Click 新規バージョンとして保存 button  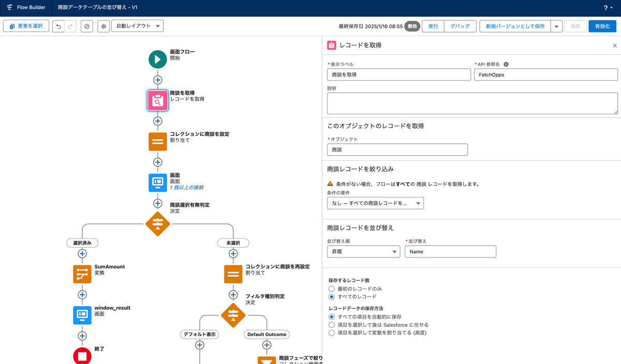[515, 26]
